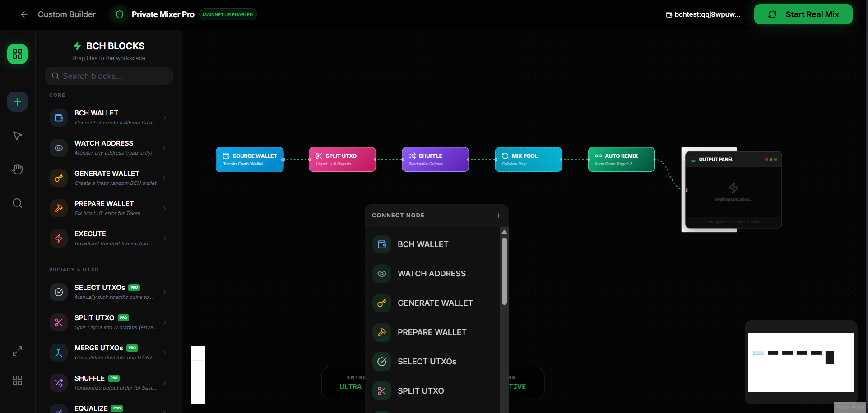Image resolution: width=868 pixels, height=413 pixels.
Task: Expand the SHUFFLE block details chevron
Action: point(164,382)
